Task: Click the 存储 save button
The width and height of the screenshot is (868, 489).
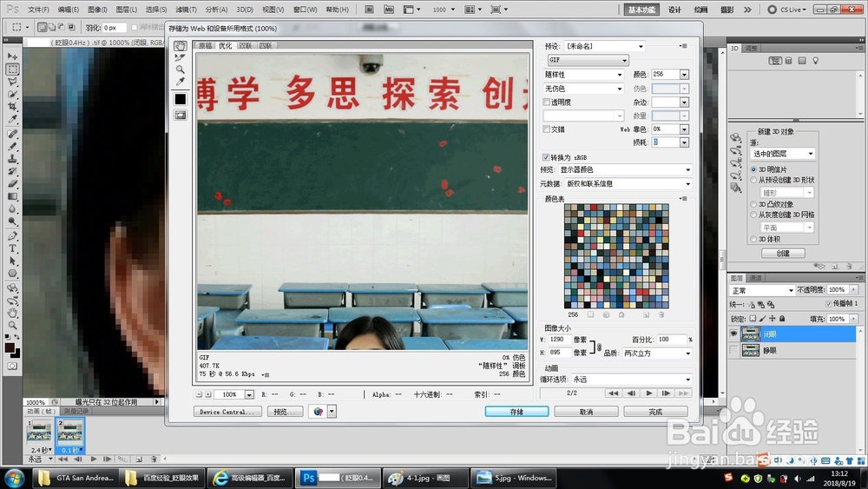Action: (516, 412)
